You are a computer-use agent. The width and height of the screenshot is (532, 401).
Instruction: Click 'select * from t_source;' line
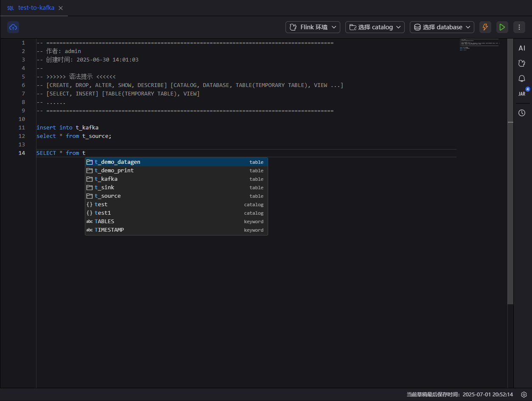[x=74, y=136]
